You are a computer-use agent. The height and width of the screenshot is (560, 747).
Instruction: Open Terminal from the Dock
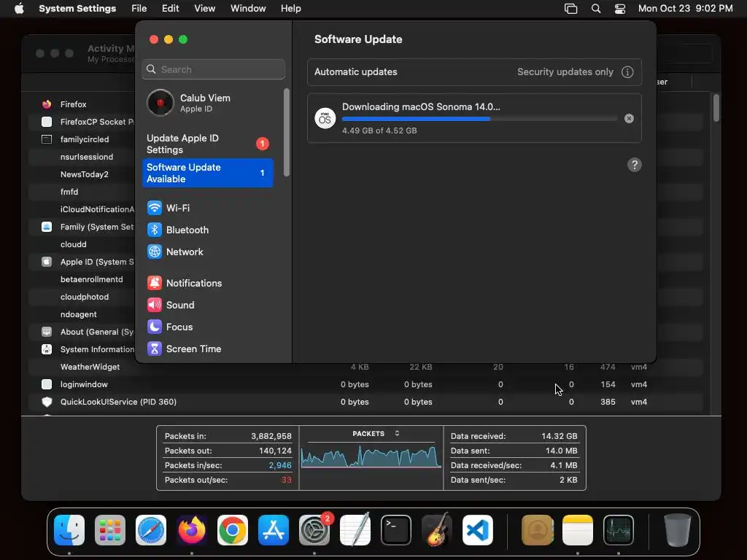(396, 530)
